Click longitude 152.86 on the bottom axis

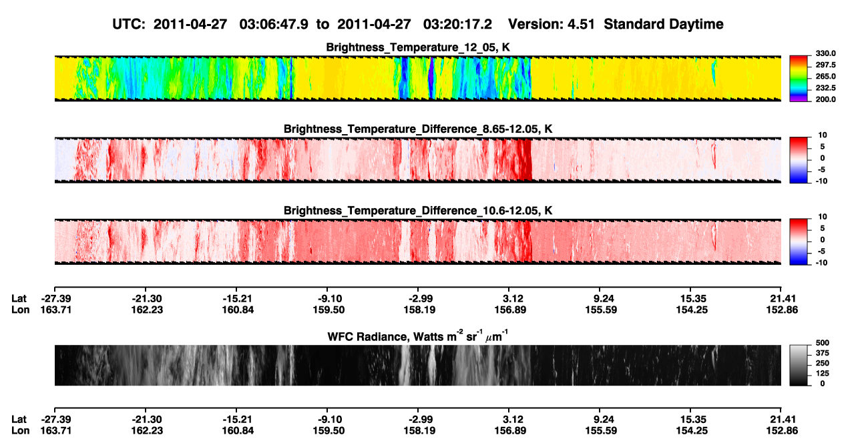[783, 431]
